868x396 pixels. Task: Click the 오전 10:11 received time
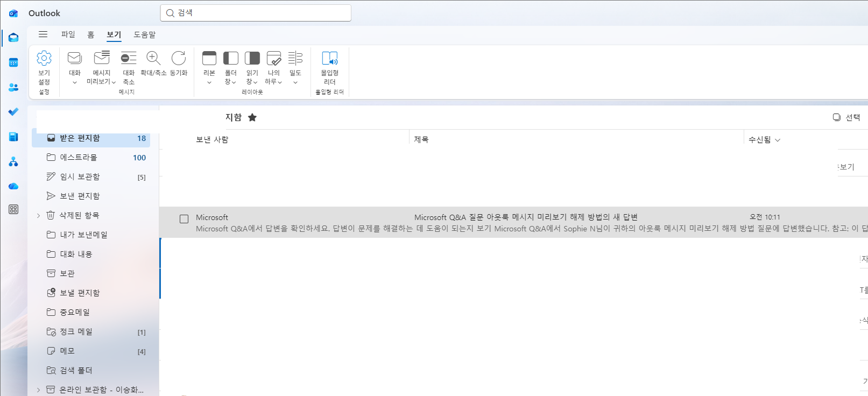coord(765,217)
